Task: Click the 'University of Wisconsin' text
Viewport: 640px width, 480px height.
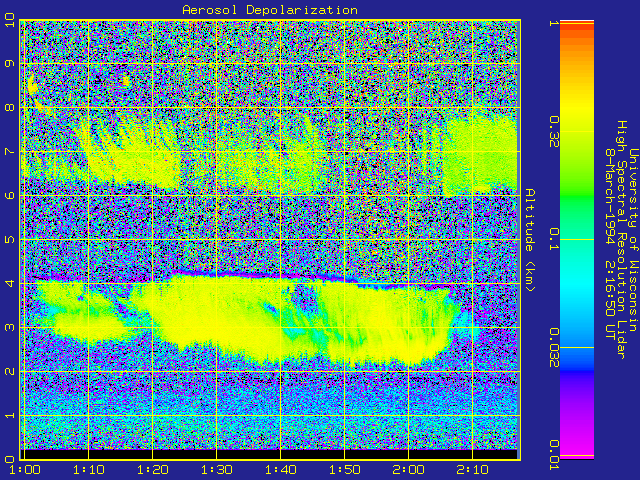Action: [633, 240]
